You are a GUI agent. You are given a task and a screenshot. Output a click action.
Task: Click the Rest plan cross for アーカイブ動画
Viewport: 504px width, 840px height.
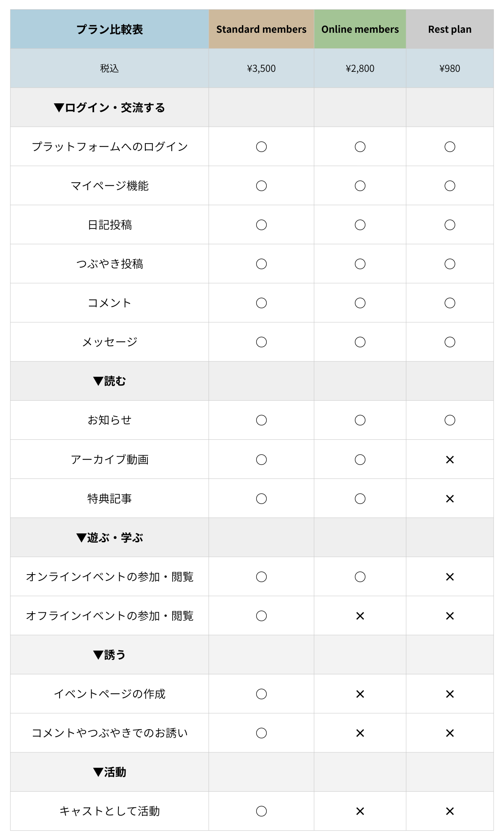click(450, 460)
